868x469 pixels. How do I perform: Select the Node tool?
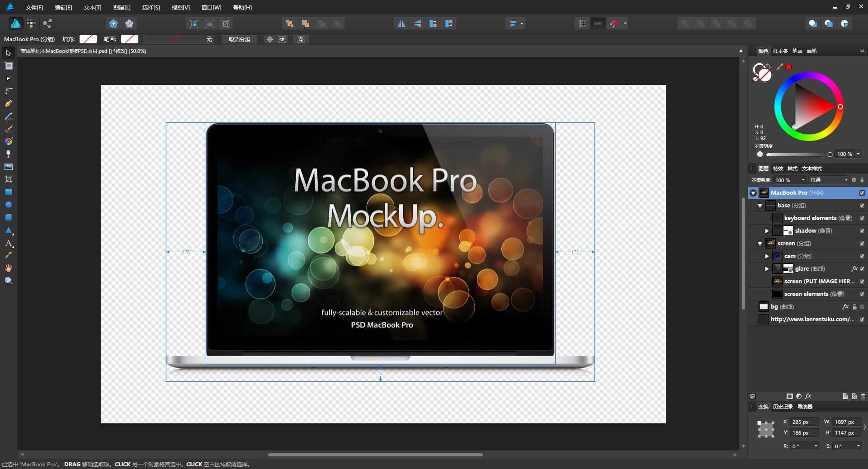coord(8,78)
